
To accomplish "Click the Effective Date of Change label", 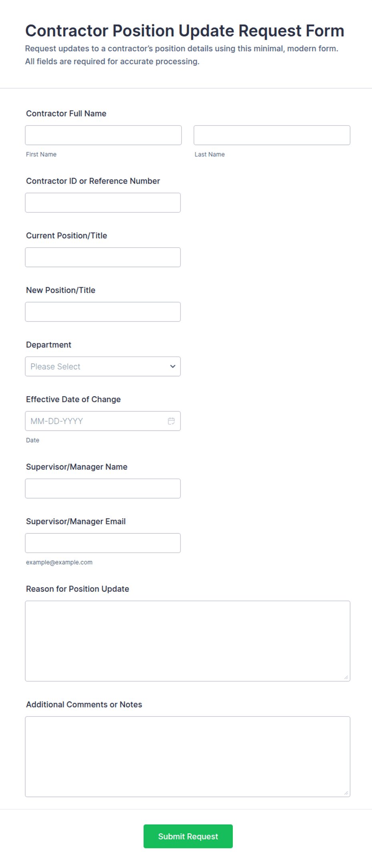I will [x=73, y=399].
